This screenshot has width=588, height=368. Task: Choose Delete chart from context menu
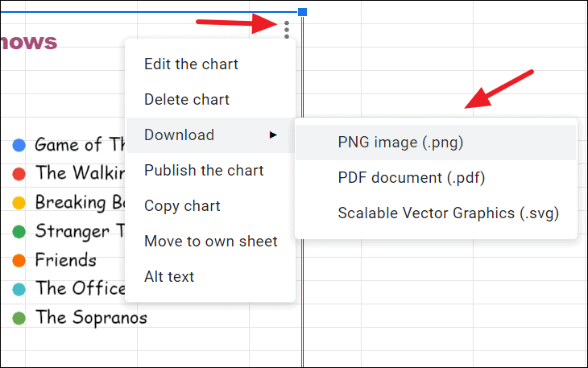coord(187,100)
